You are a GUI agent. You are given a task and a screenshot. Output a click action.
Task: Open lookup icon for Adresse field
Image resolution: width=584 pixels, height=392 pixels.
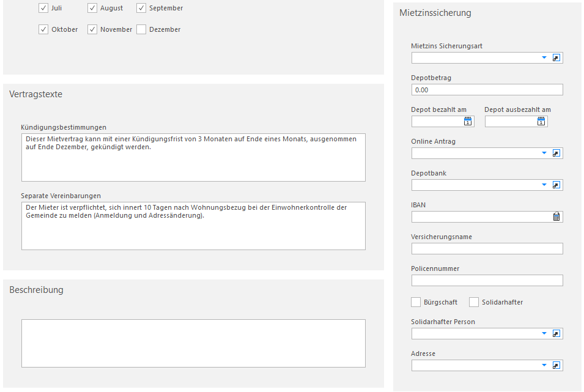tap(556, 366)
